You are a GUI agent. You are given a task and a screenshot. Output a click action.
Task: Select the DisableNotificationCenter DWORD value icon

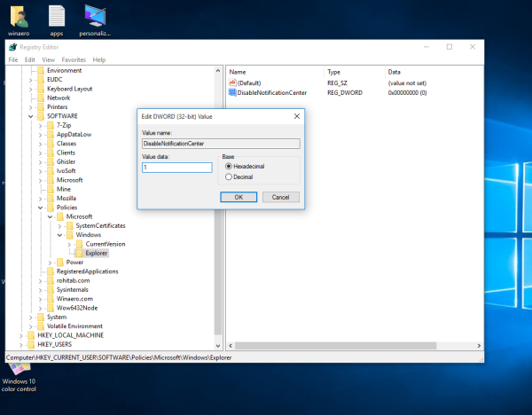(232, 92)
